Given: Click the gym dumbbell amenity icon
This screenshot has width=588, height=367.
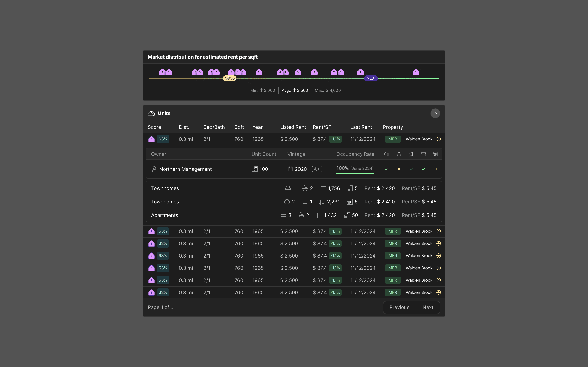Looking at the screenshot, I should coord(386,154).
